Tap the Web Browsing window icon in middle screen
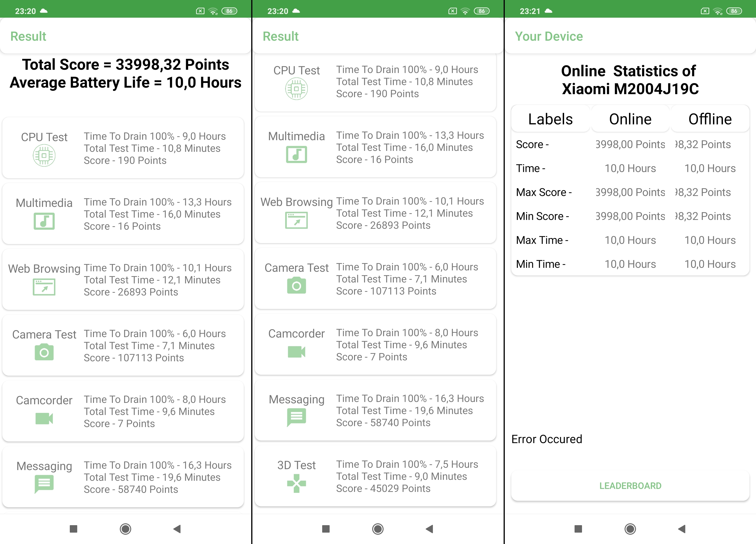 point(296,220)
